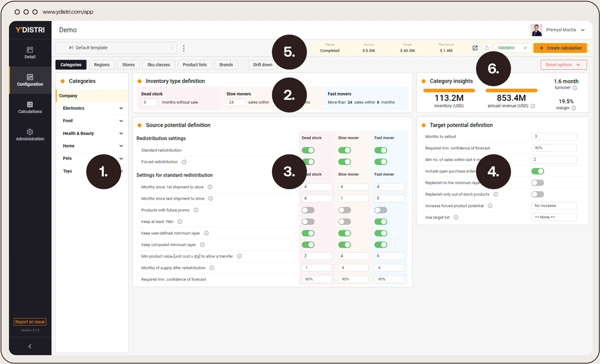Click the annual revenue orange bar
This screenshot has height=364, width=600.
511,90
